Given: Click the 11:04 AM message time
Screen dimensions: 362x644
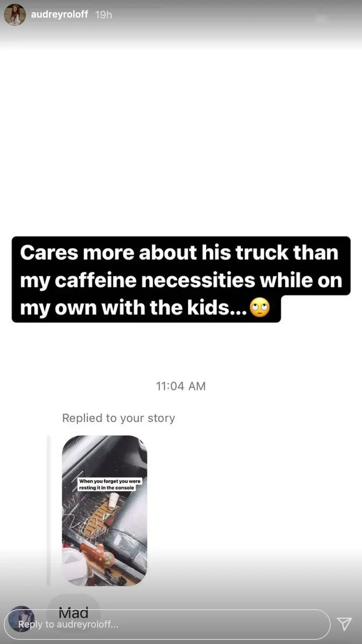Looking at the screenshot, I should [x=181, y=386].
